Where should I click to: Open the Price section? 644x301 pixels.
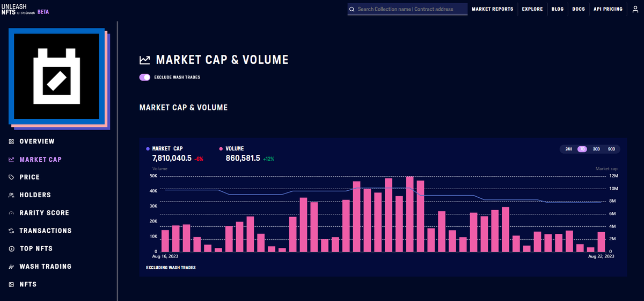[30, 177]
